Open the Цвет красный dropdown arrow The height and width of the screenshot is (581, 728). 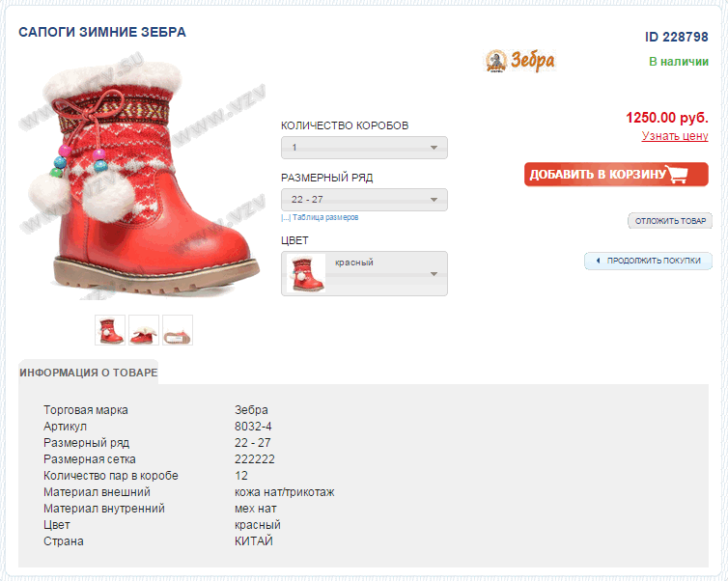[x=434, y=274]
